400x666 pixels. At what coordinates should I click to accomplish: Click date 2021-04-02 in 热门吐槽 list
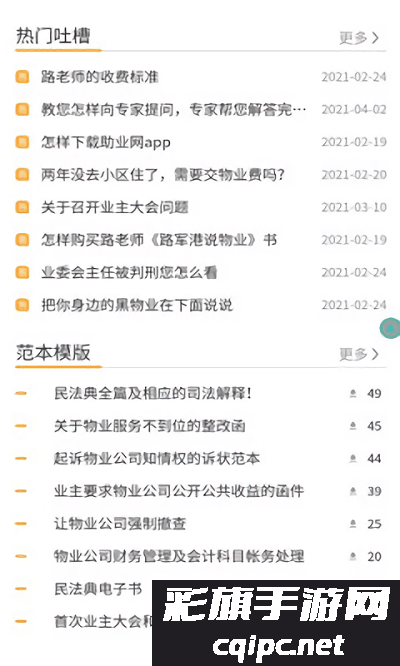coord(354,110)
